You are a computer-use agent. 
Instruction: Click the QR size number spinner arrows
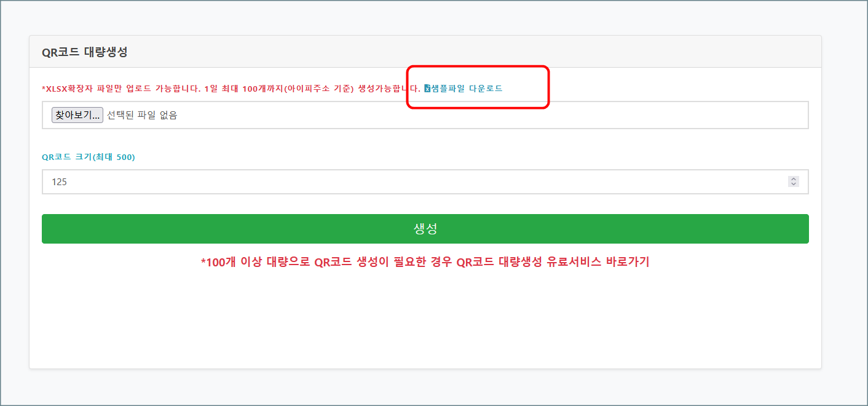pos(794,181)
